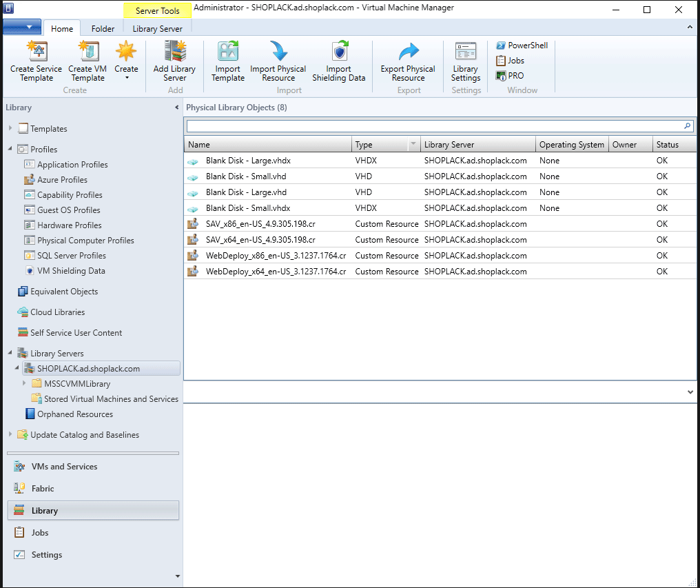Viewport: 700px width, 588px height.
Task: Click the Create Service Template icon
Action: 37,52
